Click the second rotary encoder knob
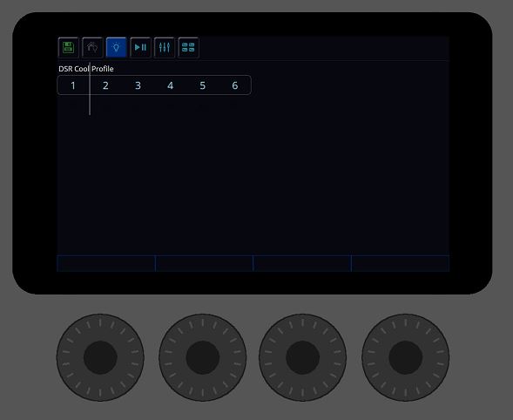The width and height of the screenshot is (513, 420). click(203, 357)
